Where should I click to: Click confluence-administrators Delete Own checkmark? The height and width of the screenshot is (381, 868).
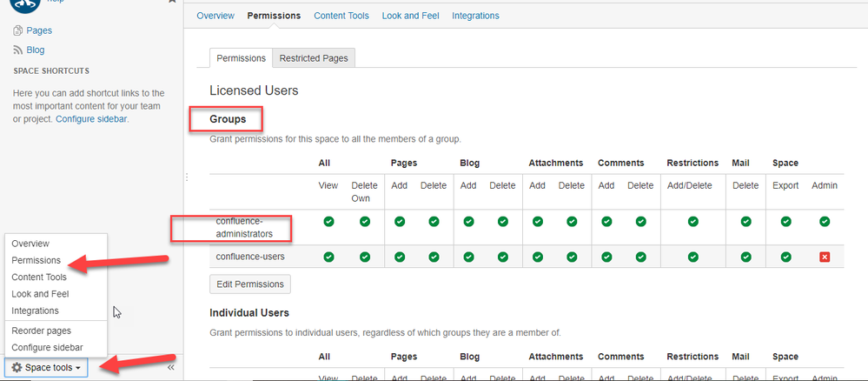click(x=365, y=221)
